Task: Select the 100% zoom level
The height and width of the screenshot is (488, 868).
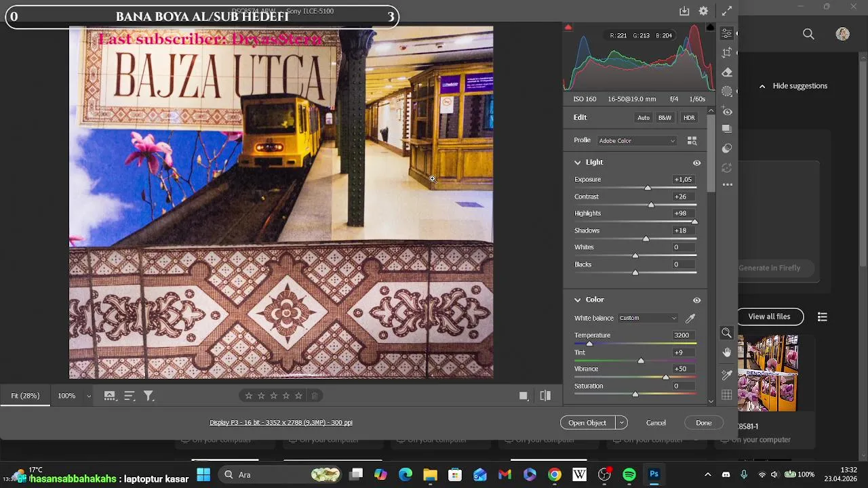Action: coord(66,396)
